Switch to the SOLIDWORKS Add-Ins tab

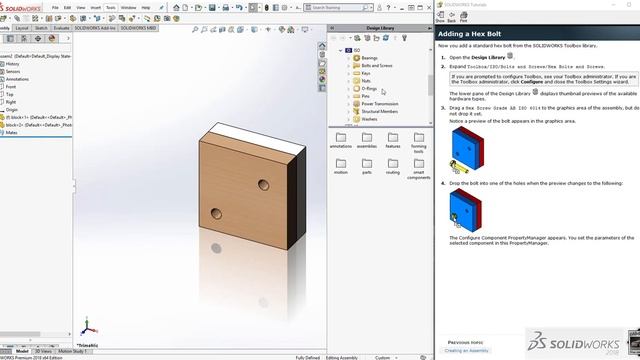click(x=95, y=28)
